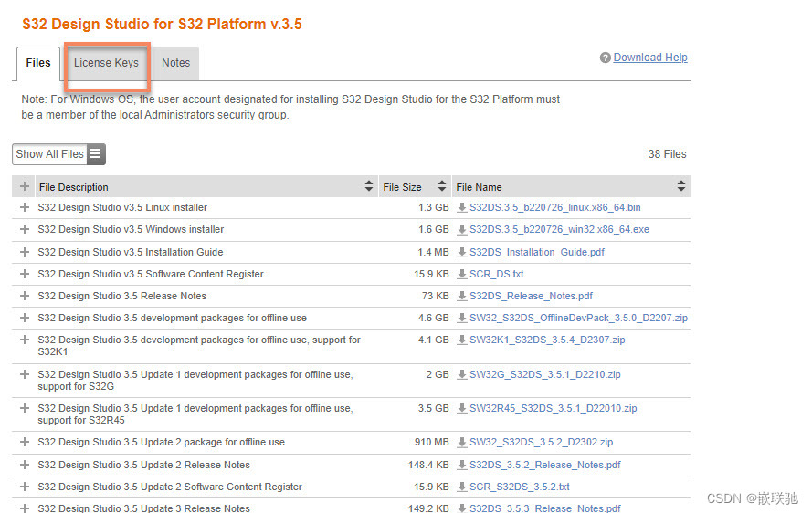The height and width of the screenshot is (513, 812).
Task: Click download arrow icon beside SCR_S32DS_3.5.2.txt
Action: (462, 487)
